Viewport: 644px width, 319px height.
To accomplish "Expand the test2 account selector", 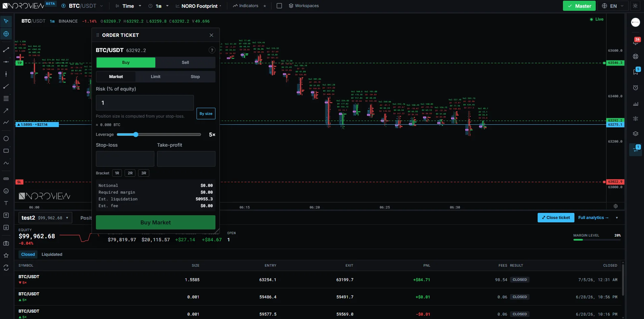I will 45,218.
